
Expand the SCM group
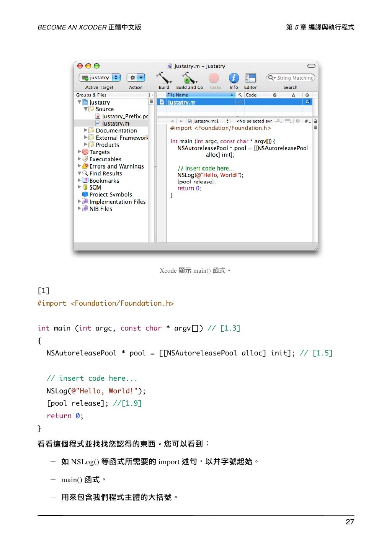coord(80,187)
